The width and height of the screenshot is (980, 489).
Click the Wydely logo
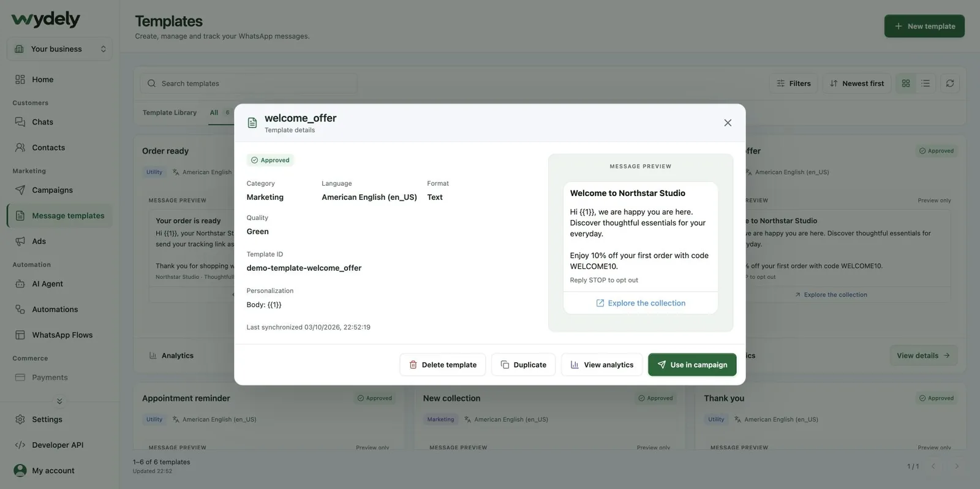tap(45, 19)
